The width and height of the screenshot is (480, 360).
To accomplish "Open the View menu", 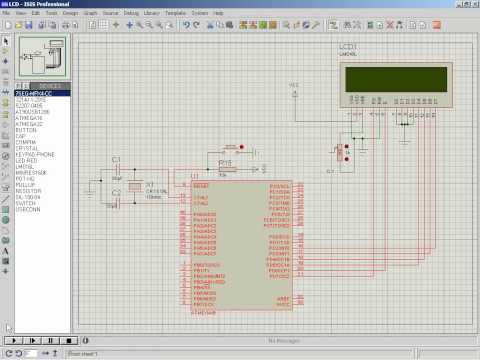I will pos(21,13).
